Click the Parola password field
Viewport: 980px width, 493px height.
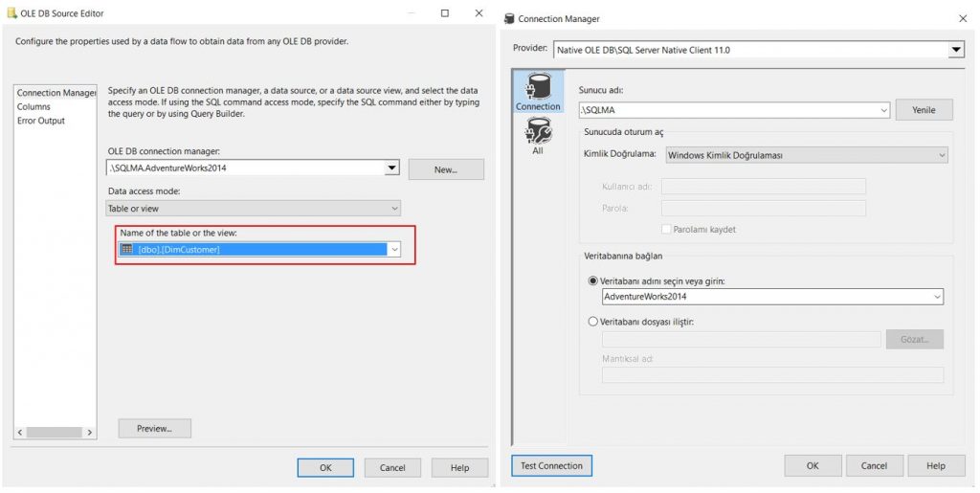tap(764, 208)
